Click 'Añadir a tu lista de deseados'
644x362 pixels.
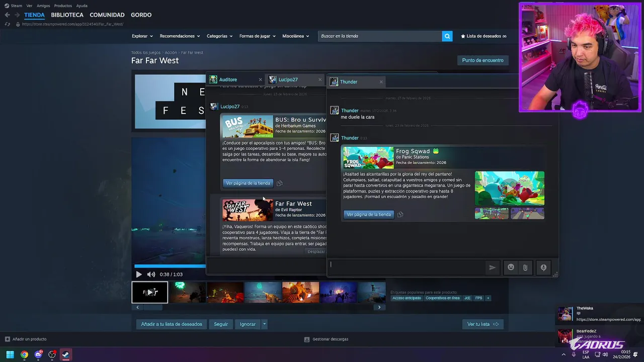[172, 324]
